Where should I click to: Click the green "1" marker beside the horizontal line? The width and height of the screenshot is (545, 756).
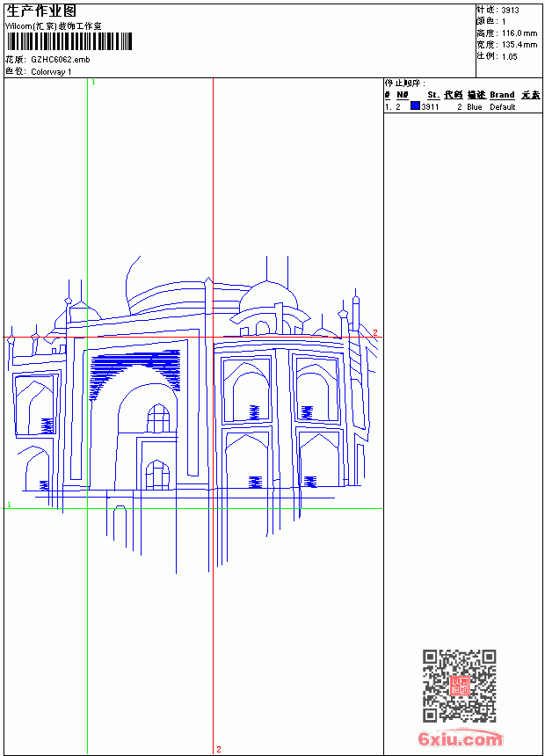pos(9,505)
